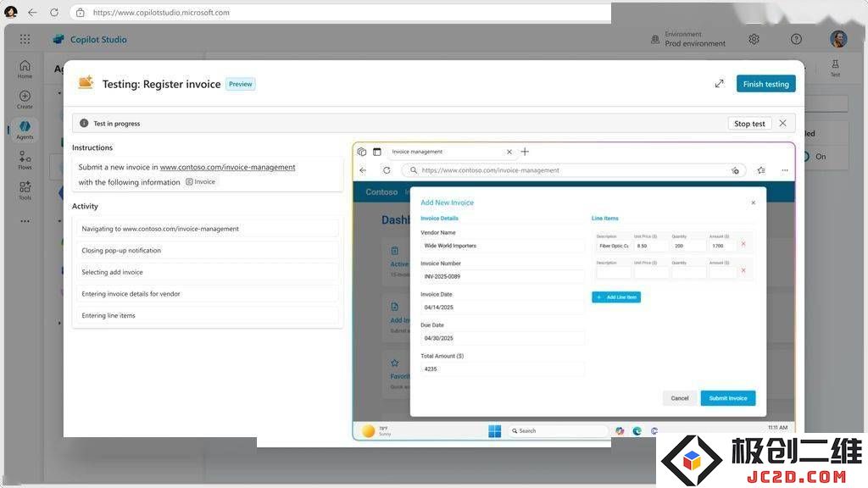Viewport: 868px width, 488px height.
Task: Refresh the embedded invoice management page
Action: coord(387,170)
